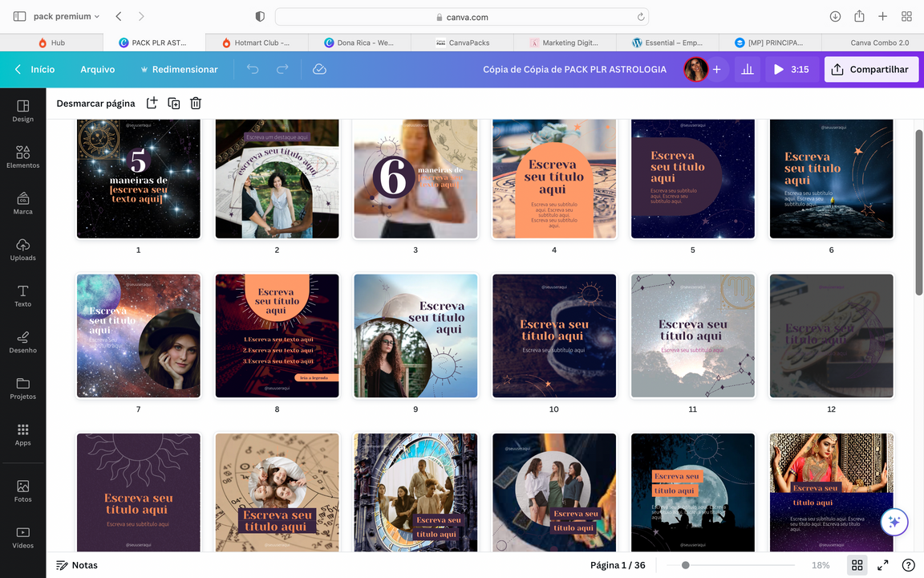Screen dimensions: 924x578
Task: Select the Desenho drawing tool
Action: [22, 341]
